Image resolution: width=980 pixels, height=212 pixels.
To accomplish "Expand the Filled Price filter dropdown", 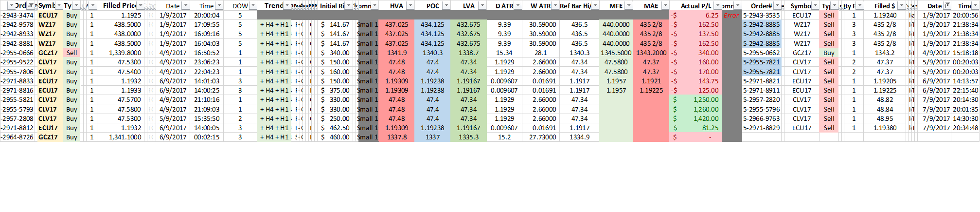I will click(141, 5).
